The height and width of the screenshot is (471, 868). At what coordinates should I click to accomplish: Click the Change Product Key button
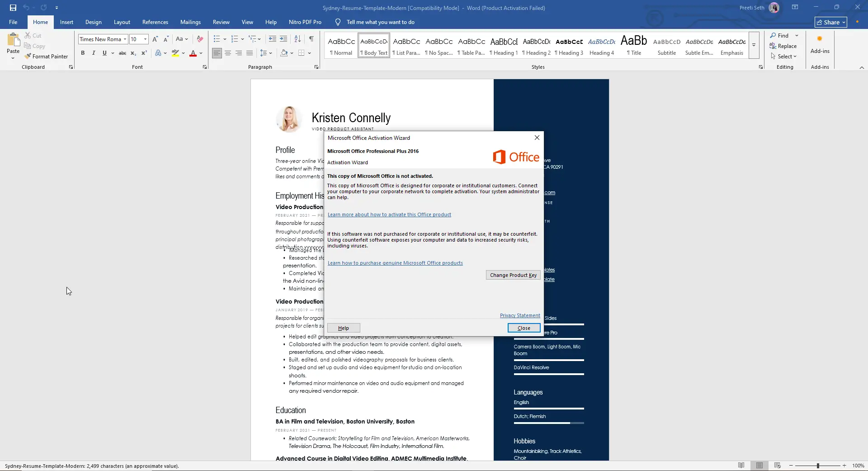[513, 275]
